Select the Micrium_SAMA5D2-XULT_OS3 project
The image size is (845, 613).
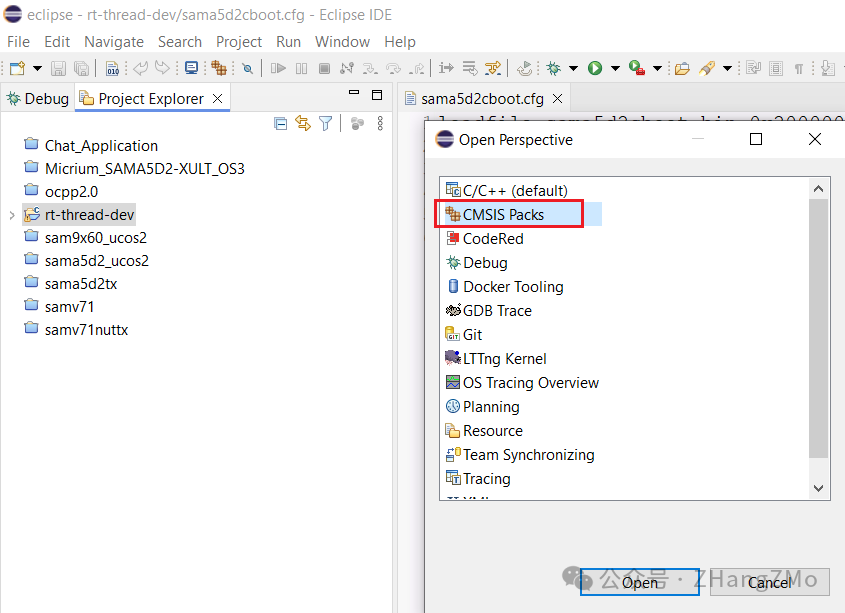[x=144, y=169]
